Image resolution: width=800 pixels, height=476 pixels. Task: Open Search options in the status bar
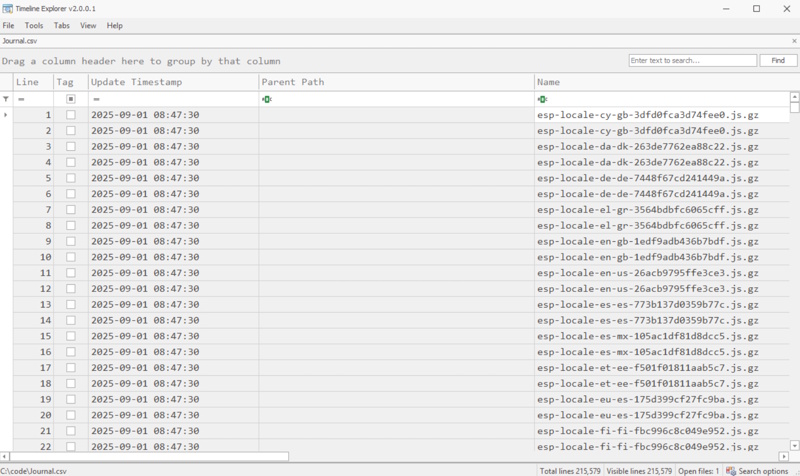pos(758,471)
